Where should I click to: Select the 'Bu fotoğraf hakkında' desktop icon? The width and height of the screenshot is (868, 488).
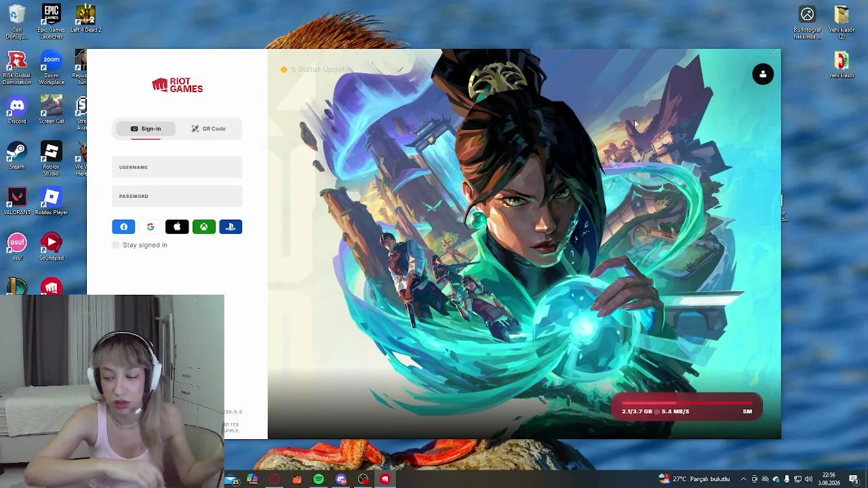pos(807,22)
